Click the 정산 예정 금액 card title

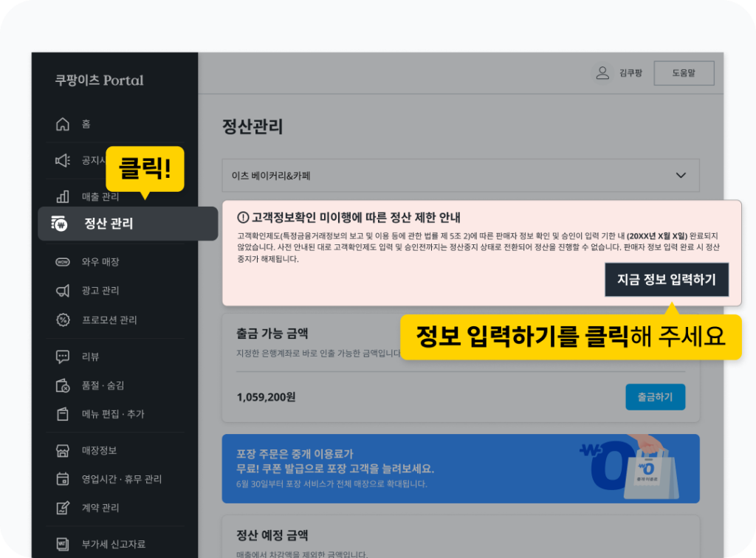click(x=272, y=535)
